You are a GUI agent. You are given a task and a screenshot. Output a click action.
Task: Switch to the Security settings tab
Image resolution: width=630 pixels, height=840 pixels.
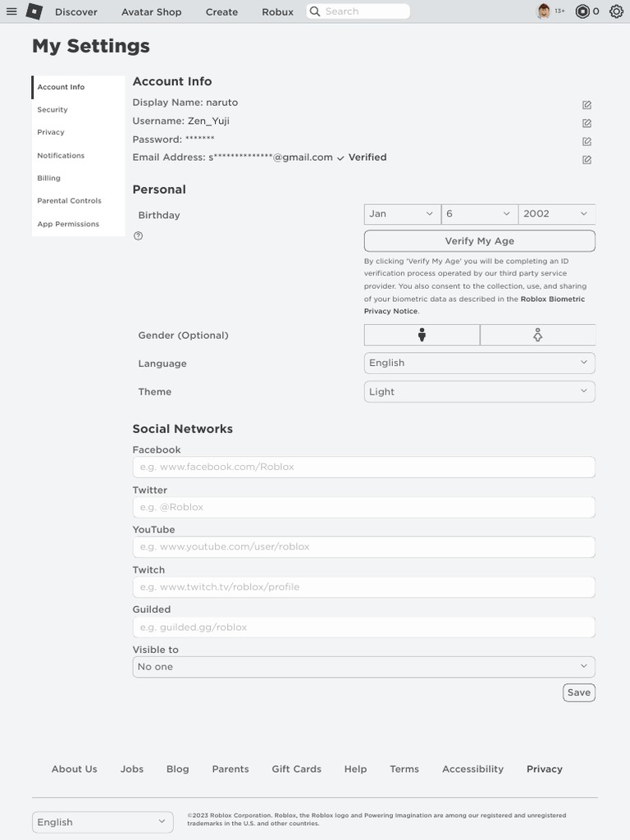point(52,110)
